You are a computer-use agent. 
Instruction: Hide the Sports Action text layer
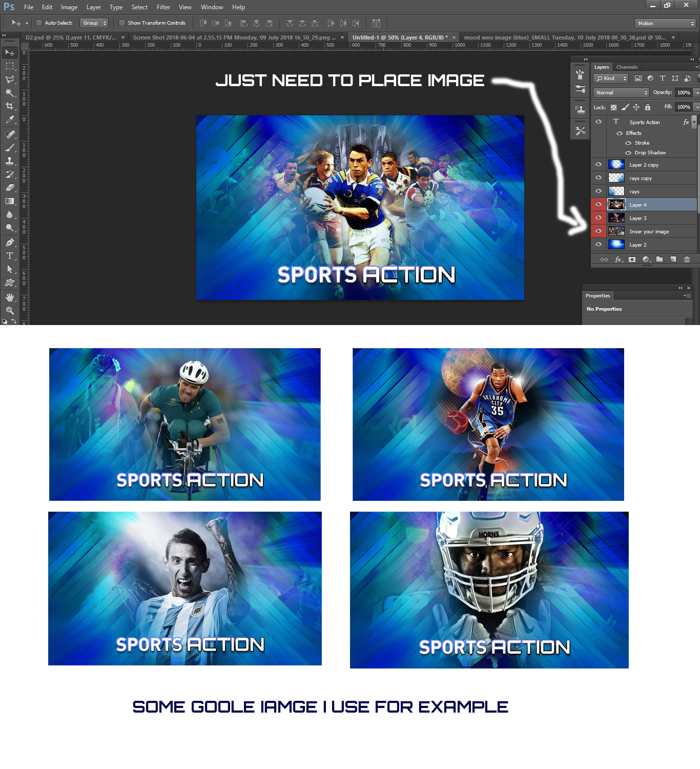[x=599, y=122]
